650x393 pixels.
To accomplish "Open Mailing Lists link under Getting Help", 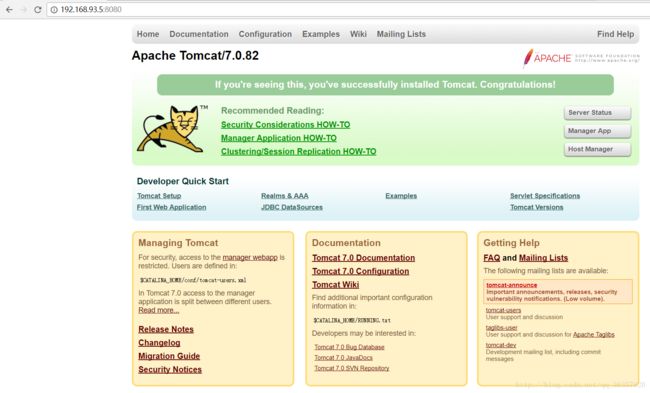I will pyautogui.click(x=543, y=258).
